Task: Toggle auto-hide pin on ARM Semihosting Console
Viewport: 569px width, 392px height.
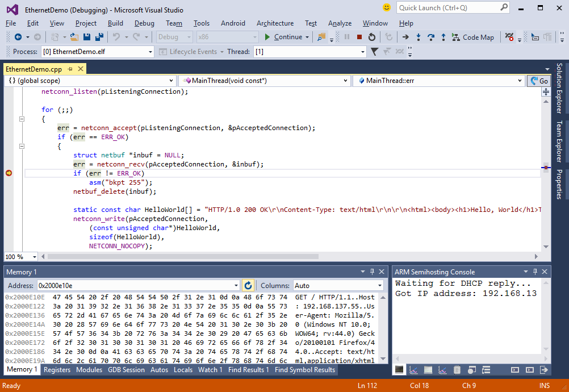Action: (x=535, y=272)
